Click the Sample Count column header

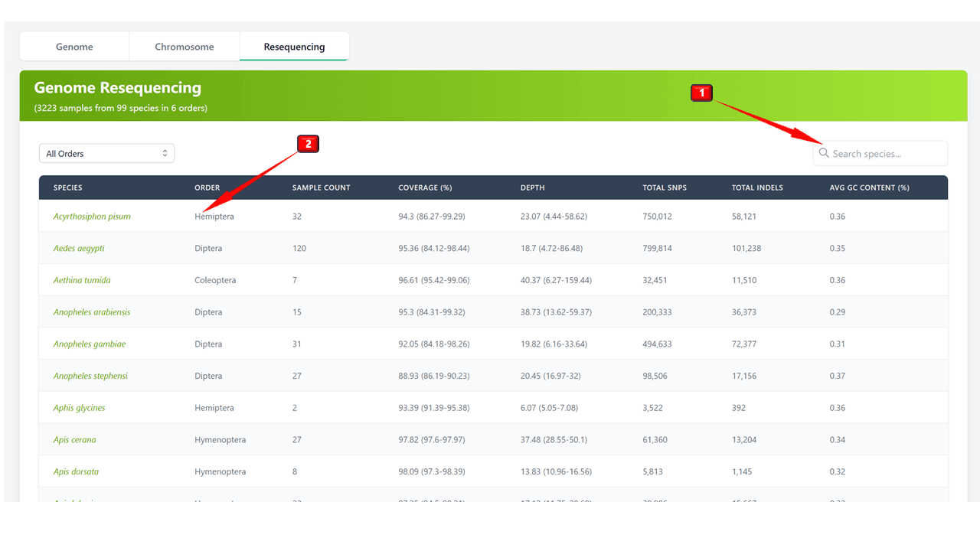pos(321,187)
